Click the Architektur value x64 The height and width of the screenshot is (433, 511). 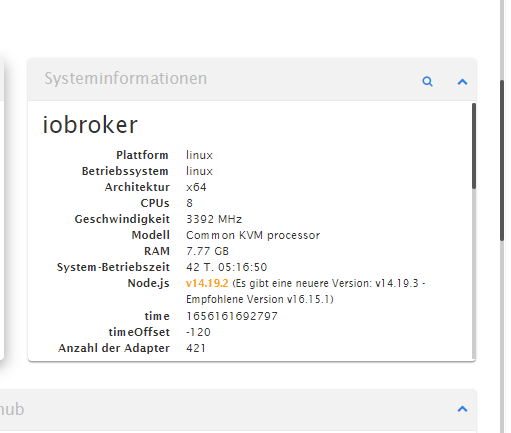click(x=196, y=187)
